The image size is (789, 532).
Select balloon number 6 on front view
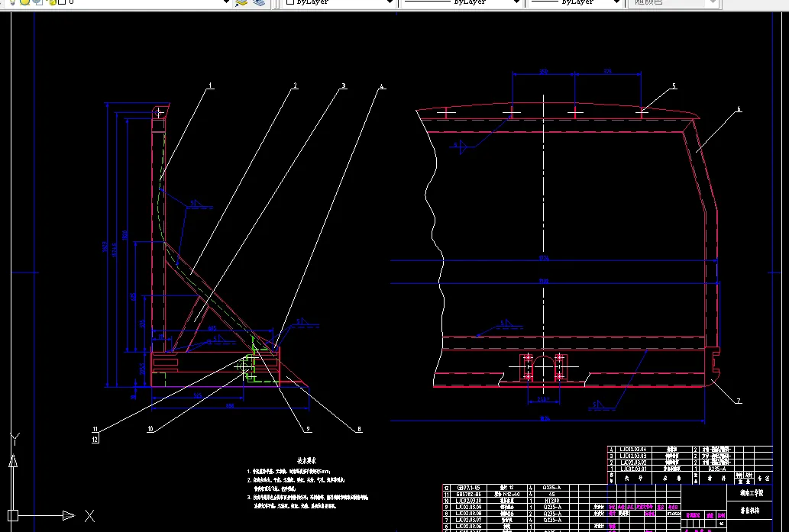coord(739,108)
